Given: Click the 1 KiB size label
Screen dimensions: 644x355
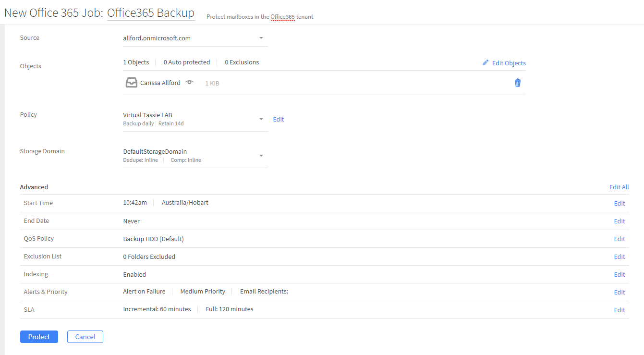Looking at the screenshot, I should [212, 83].
